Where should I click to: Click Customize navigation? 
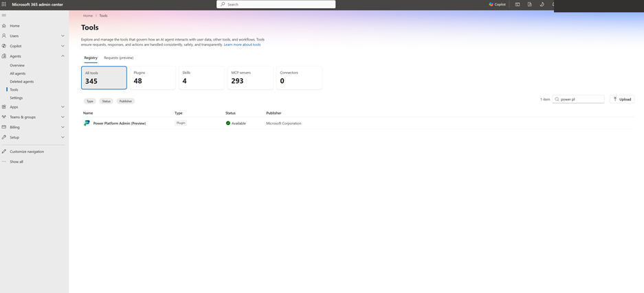pyautogui.click(x=27, y=152)
